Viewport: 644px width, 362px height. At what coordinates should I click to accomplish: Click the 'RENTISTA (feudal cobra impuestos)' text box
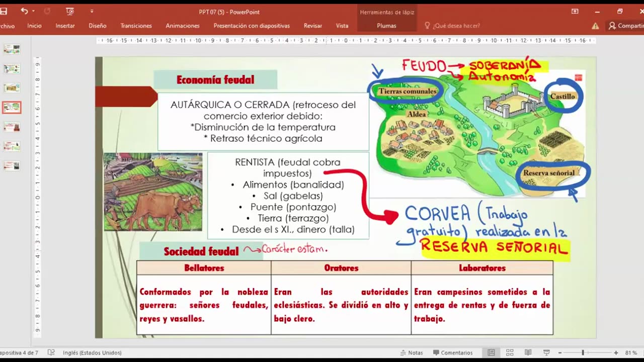[x=288, y=196]
